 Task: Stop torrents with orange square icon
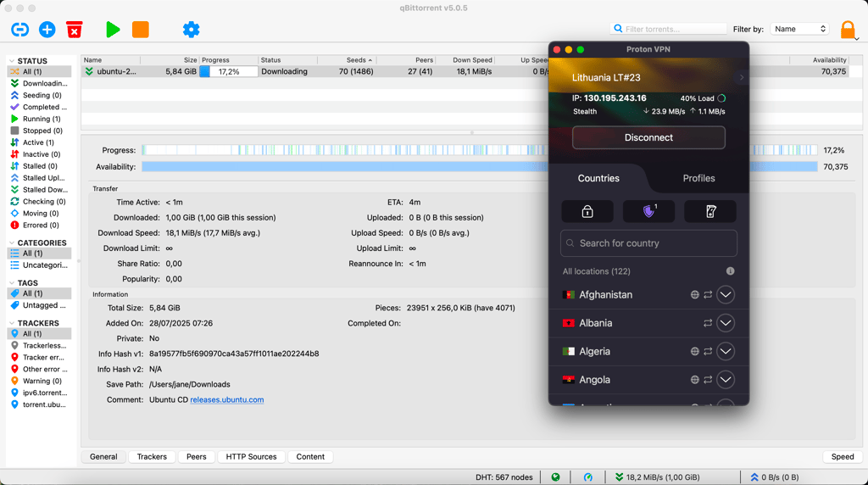[x=141, y=30]
